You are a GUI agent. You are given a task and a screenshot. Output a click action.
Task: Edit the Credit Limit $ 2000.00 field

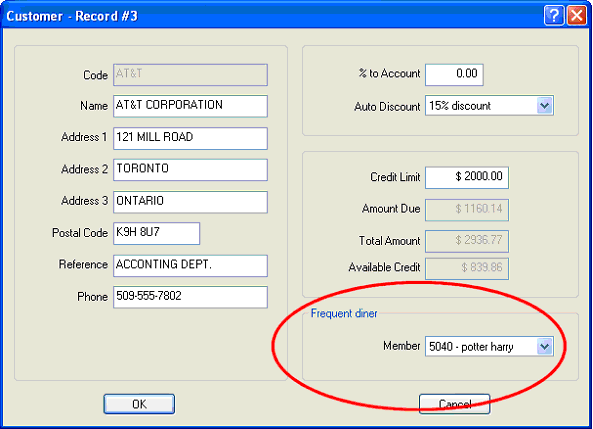click(467, 177)
